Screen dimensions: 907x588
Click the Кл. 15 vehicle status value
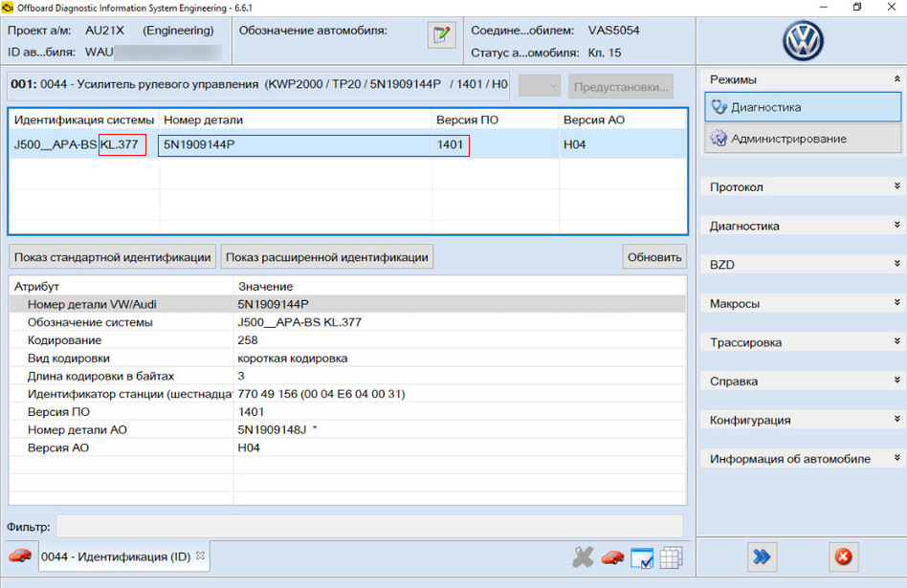[605, 53]
